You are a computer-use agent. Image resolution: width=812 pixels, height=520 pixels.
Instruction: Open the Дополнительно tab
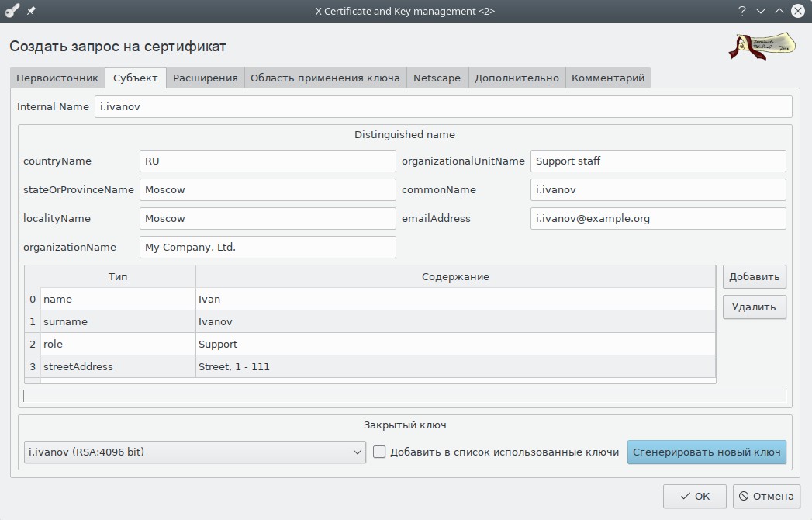(x=517, y=78)
